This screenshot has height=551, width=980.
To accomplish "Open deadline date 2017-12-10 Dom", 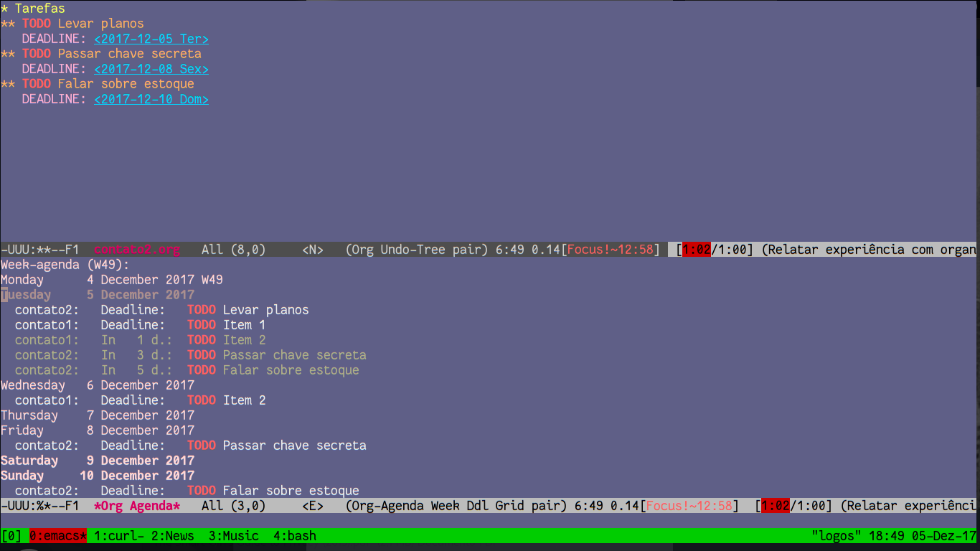I will click(x=151, y=99).
